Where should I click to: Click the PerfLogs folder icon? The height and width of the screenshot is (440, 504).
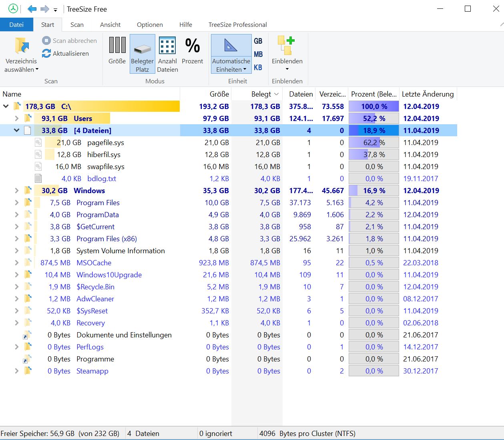pyautogui.click(x=28, y=347)
